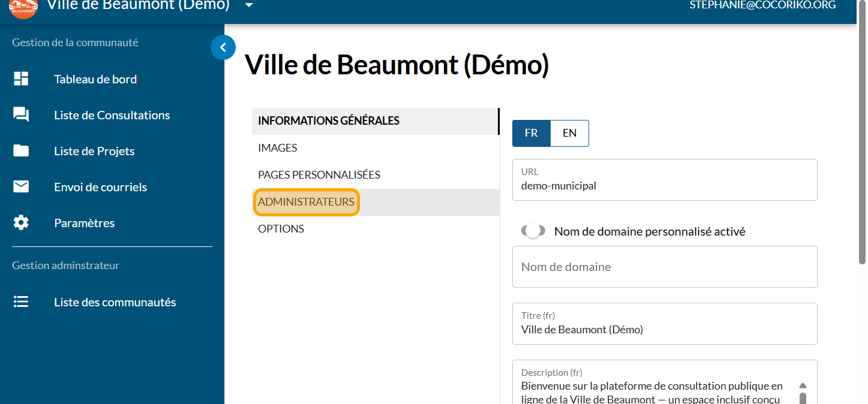Viewport: 868px width, 404px height.
Task: Open Liste de Consultations from the sidebar
Action: pos(112,115)
